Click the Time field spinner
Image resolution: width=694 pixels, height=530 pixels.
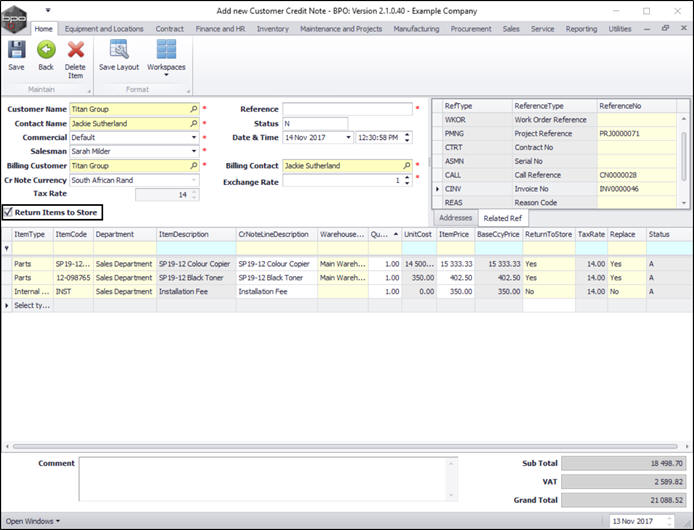pos(407,137)
